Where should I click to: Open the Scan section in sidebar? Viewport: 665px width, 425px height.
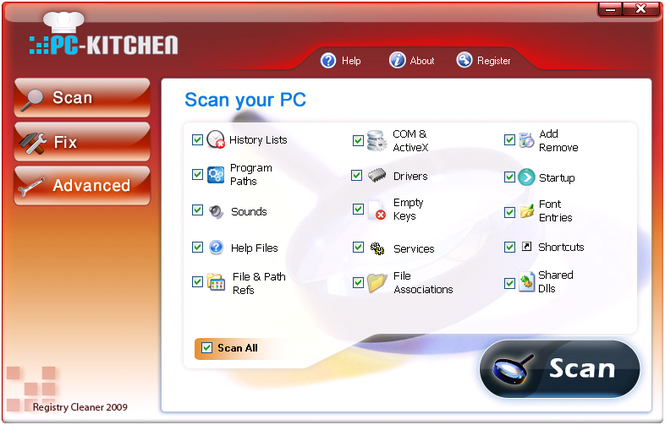pos(82,98)
